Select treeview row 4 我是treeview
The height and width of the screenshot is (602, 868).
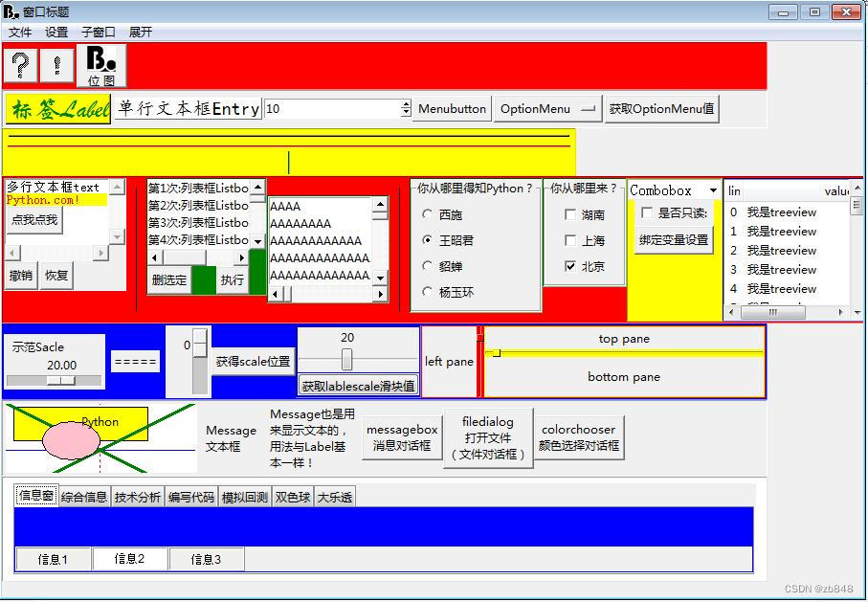tap(786, 288)
